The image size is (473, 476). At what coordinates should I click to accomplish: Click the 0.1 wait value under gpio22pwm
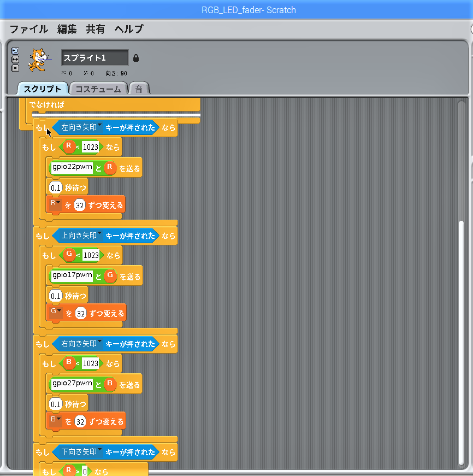(56, 188)
